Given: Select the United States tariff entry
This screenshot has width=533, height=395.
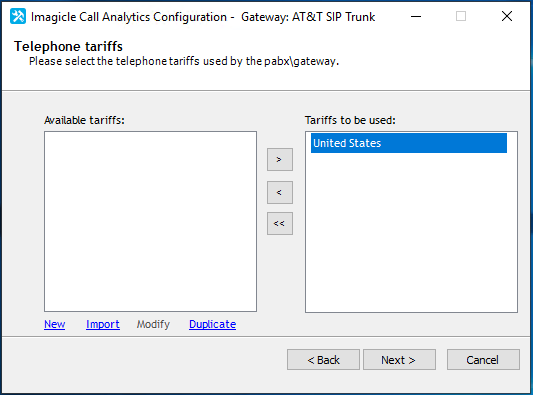Looking at the screenshot, I should pyautogui.click(x=409, y=143).
